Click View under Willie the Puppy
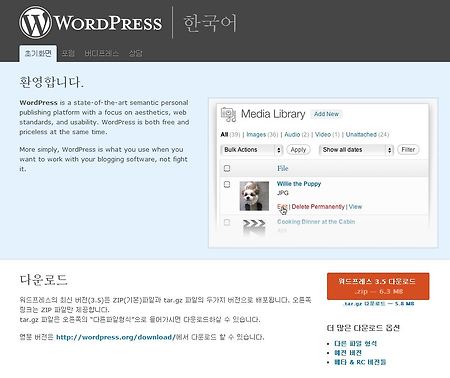 tap(355, 207)
